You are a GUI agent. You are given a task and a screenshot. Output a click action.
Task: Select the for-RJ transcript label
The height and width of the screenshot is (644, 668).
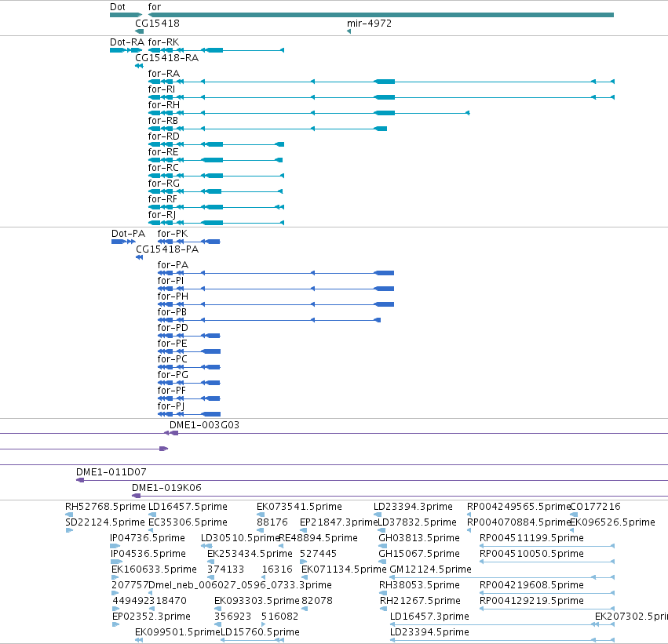(x=162, y=215)
